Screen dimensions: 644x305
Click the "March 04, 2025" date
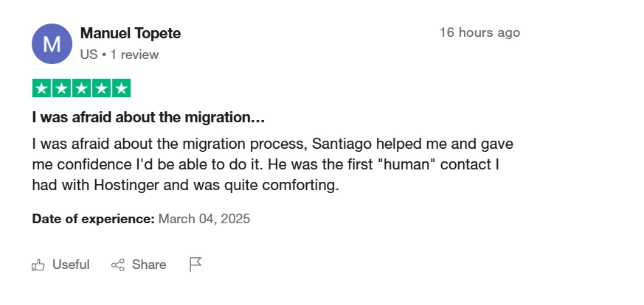click(x=204, y=219)
